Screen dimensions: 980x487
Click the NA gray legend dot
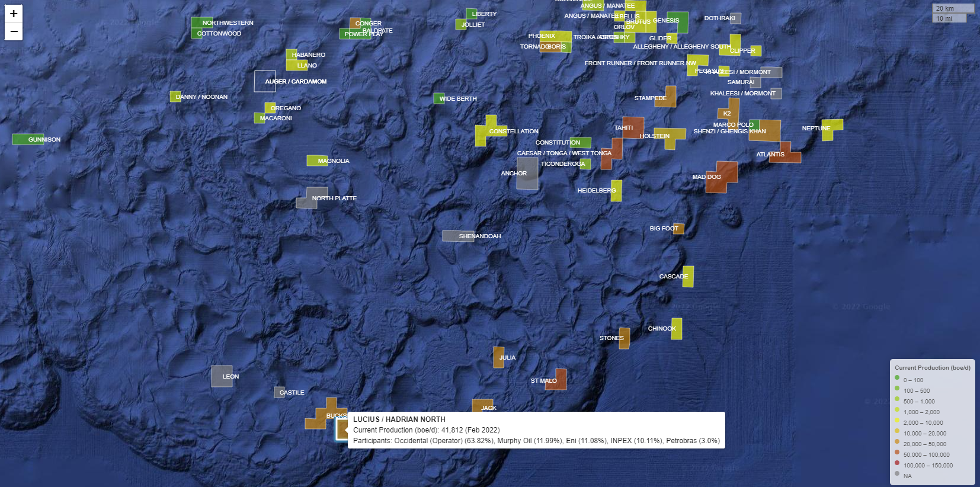[897, 474]
